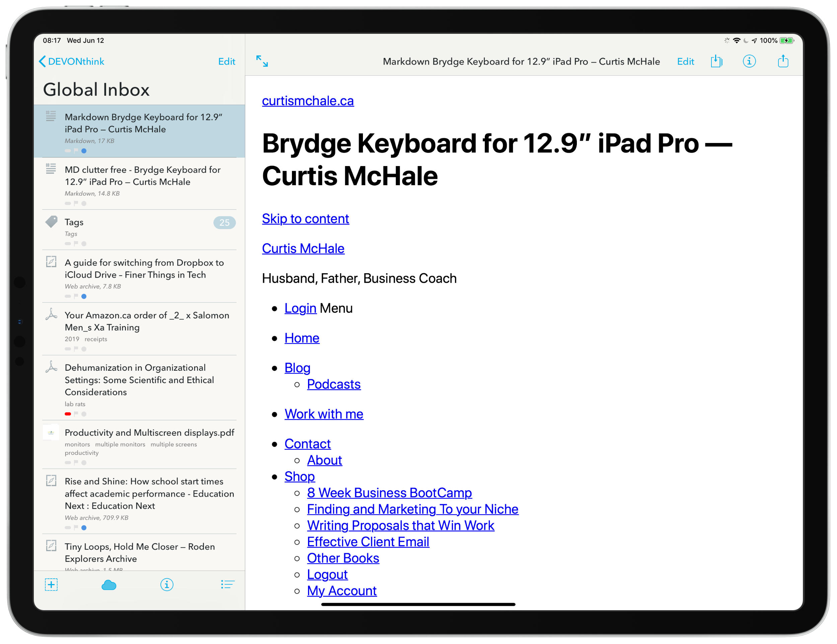Open the curtismchale.ca link
The height and width of the screenshot is (644, 837).
click(x=308, y=101)
